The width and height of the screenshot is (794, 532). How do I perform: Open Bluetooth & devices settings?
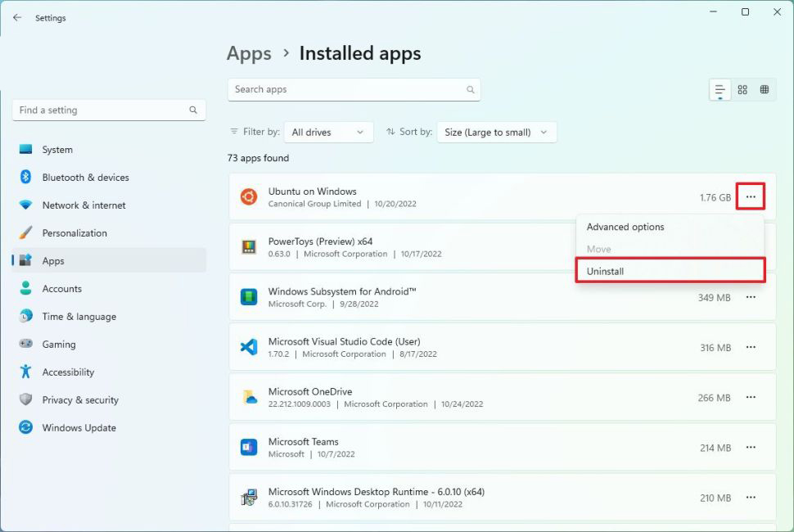click(x=85, y=178)
